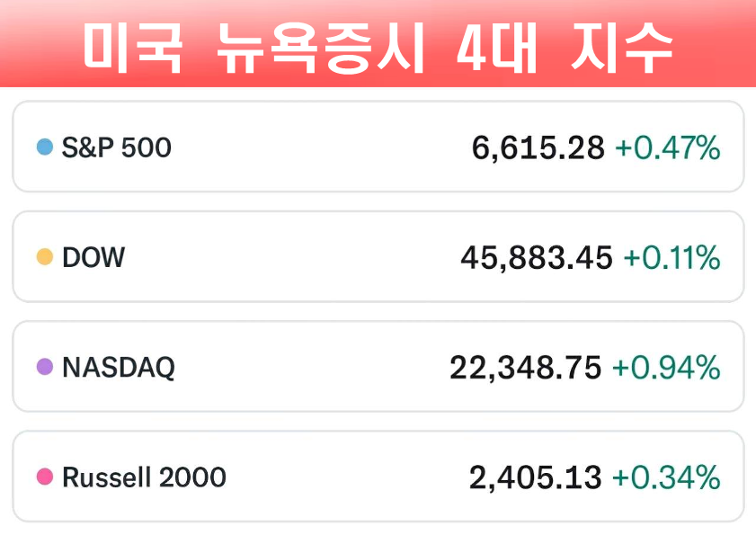The width and height of the screenshot is (756, 535).
Task: Select the Russell 2000 label
Action: [x=144, y=477]
